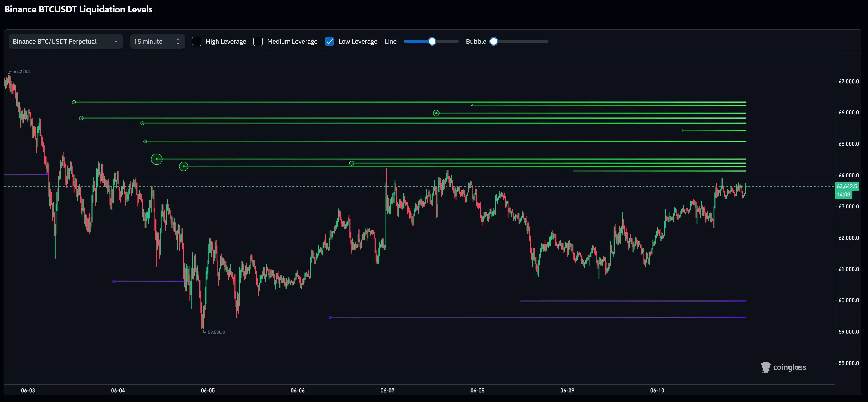Uncheck the Low Leverage checkbox

(x=329, y=42)
